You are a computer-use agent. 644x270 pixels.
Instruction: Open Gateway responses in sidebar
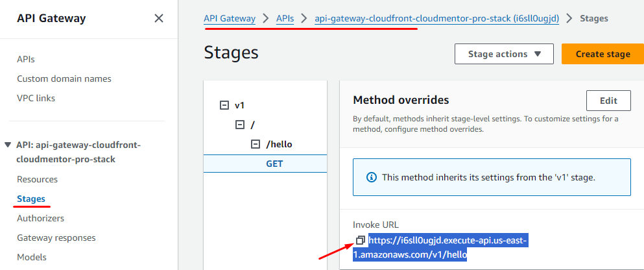pos(56,238)
